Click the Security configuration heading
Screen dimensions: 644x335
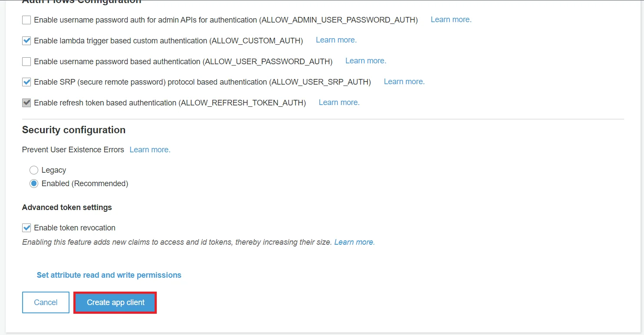click(x=74, y=130)
